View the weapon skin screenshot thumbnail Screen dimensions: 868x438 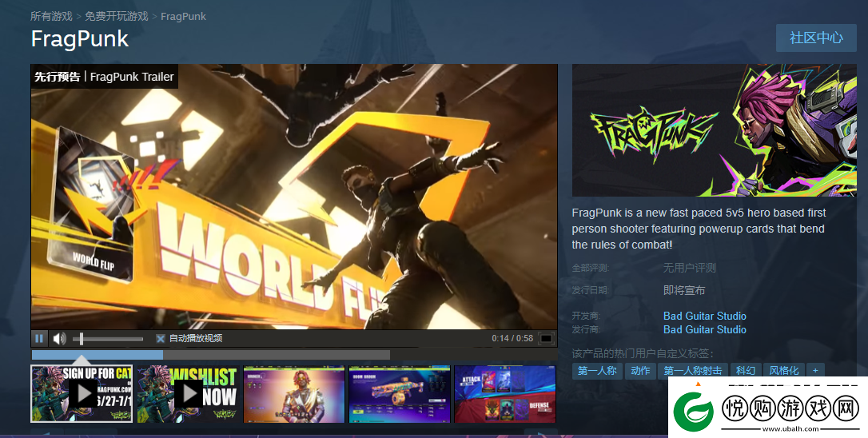coord(399,394)
